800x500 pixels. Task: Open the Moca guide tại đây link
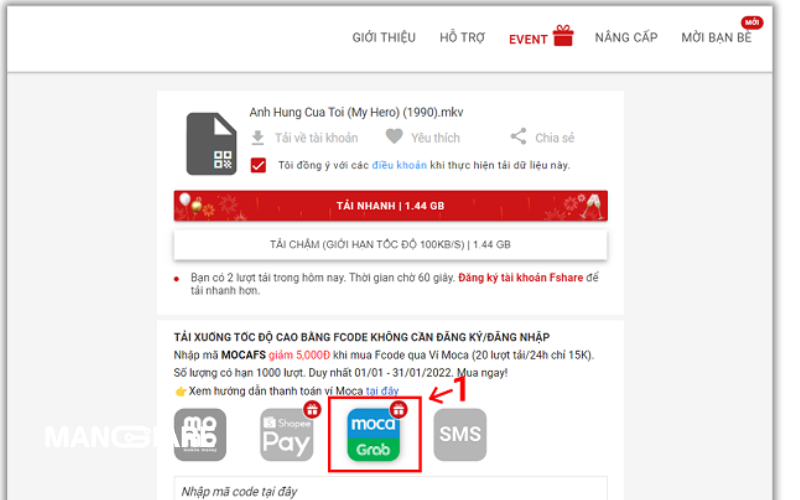(382, 391)
